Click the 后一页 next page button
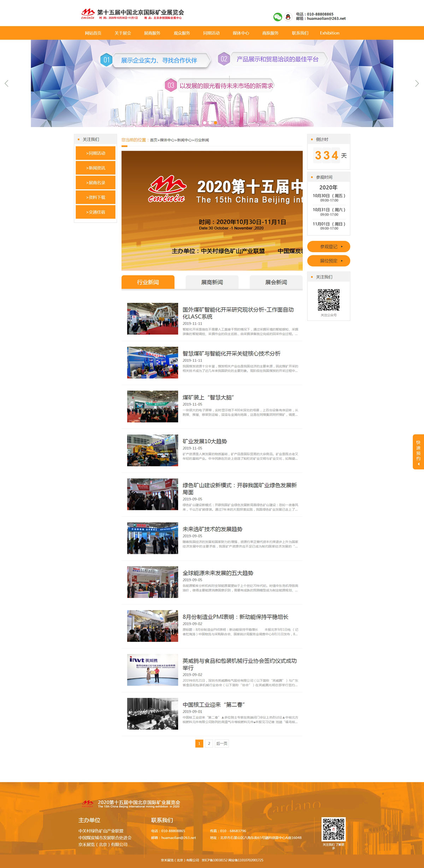The width and height of the screenshot is (424, 868). pos(222,743)
